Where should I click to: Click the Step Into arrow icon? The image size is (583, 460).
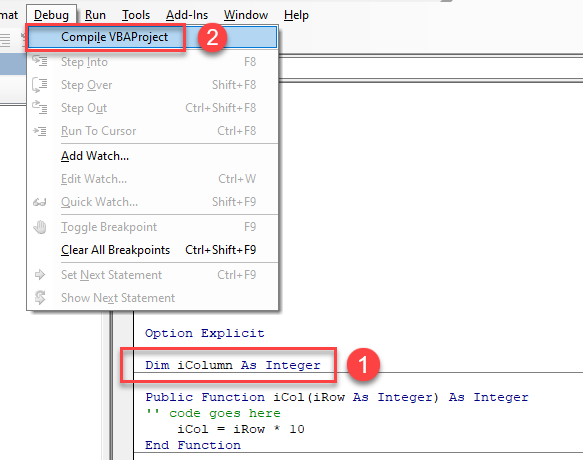[x=40, y=61]
